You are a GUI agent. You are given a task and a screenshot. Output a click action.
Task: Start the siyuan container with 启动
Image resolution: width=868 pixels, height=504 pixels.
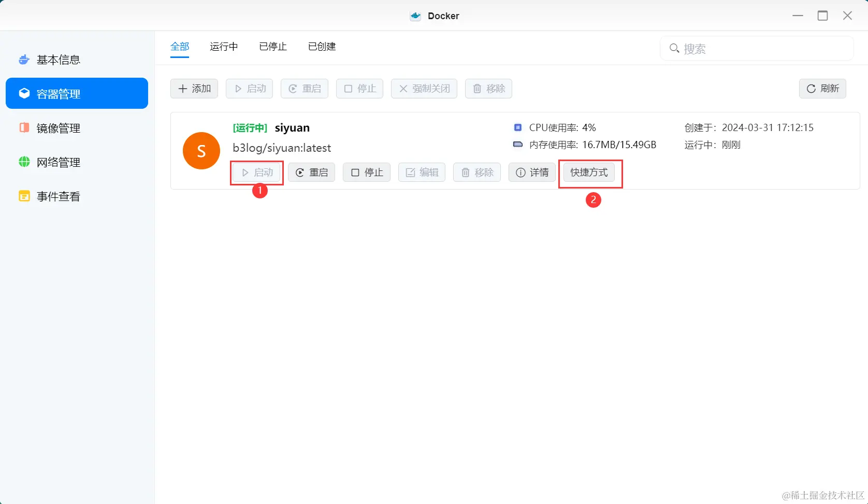[x=257, y=172]
